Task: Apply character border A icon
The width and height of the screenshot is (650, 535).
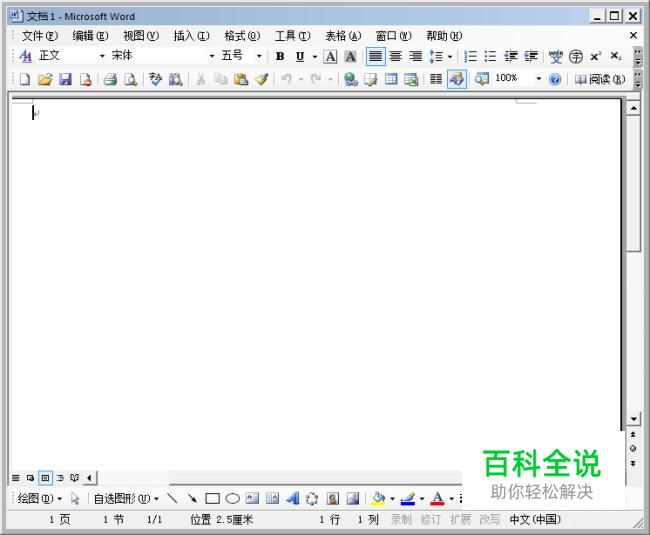Action: (x=330, y=56)
